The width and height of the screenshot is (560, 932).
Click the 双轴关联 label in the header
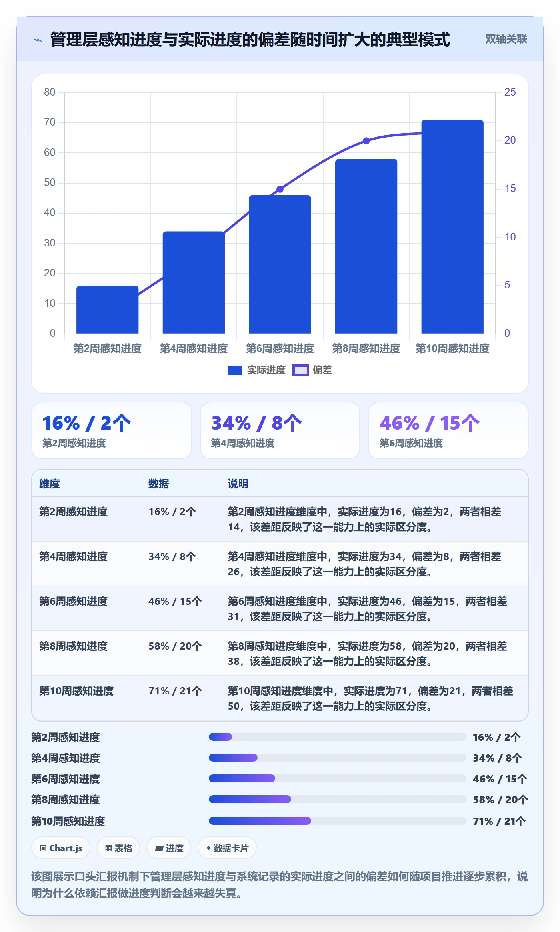coord(506,39)
